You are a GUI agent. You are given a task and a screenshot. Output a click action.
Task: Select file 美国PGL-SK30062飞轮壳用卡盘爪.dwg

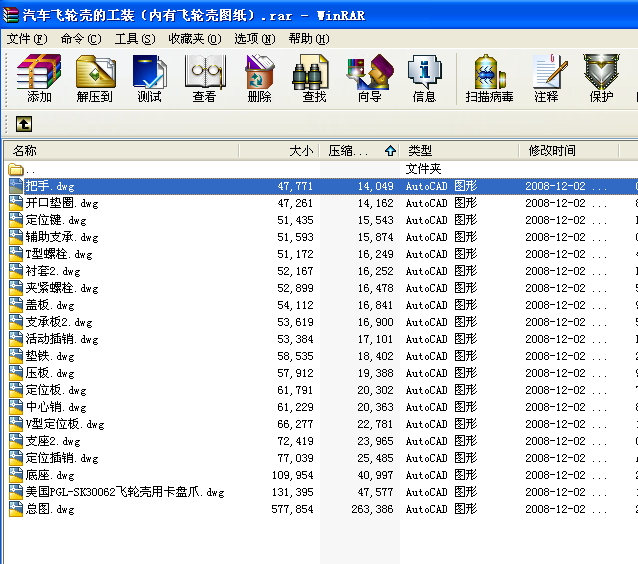click(125, 492)
